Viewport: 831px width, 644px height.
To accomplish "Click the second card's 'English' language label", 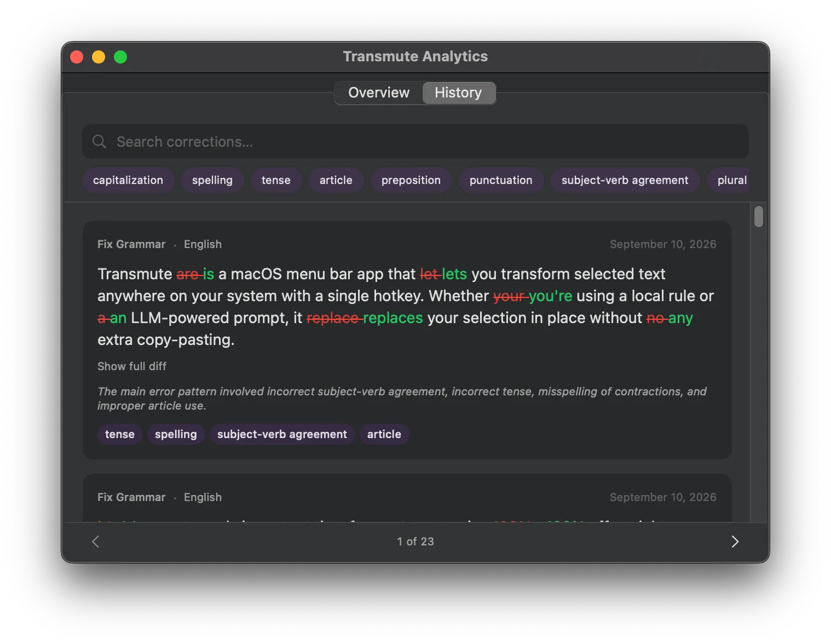I will tap(203, 497).
